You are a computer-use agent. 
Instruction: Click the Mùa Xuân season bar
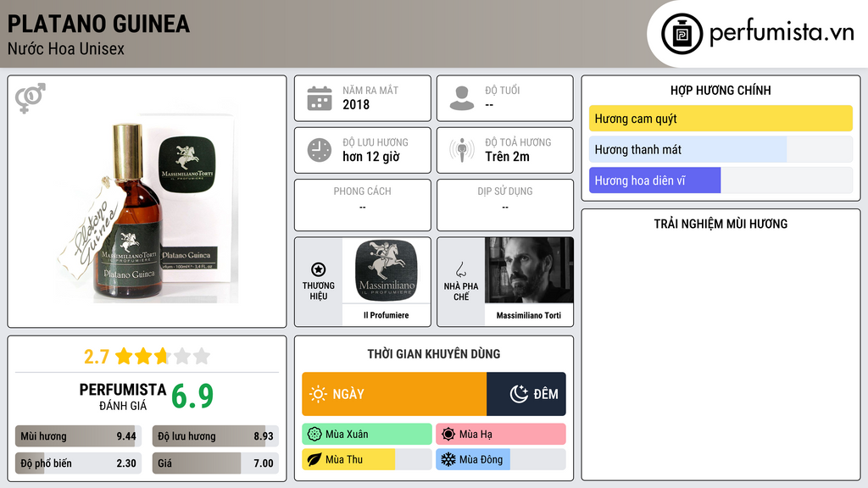pyautogui.click(x=367, y=435)
